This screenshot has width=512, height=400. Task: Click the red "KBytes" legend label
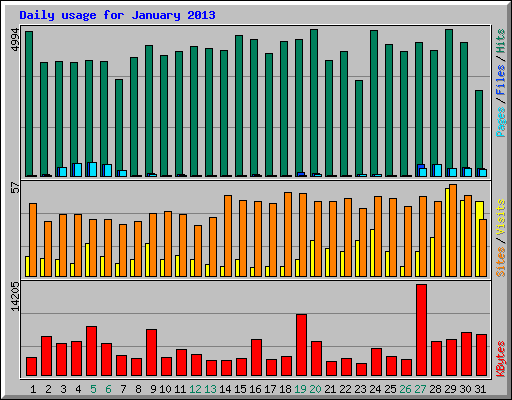tap(501, 359)
